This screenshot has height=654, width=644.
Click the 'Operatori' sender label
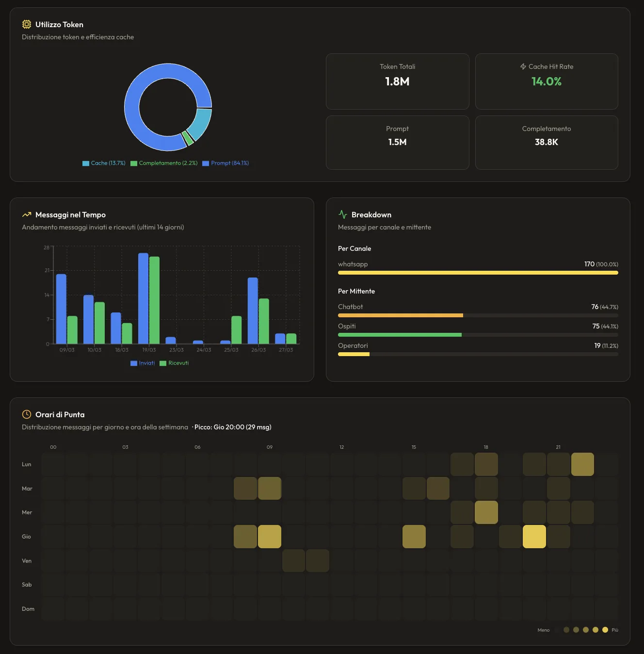(x=353, y=345)
